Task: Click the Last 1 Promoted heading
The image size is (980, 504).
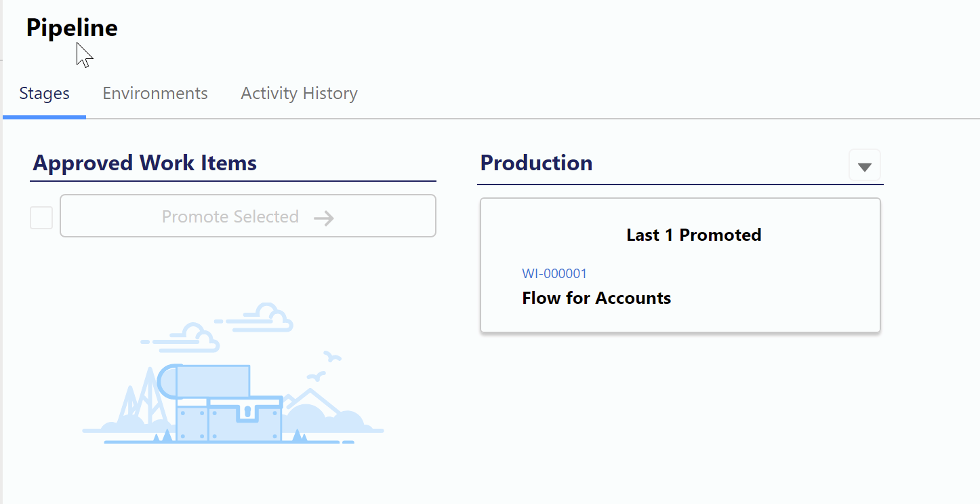Action: pos(693,235)
